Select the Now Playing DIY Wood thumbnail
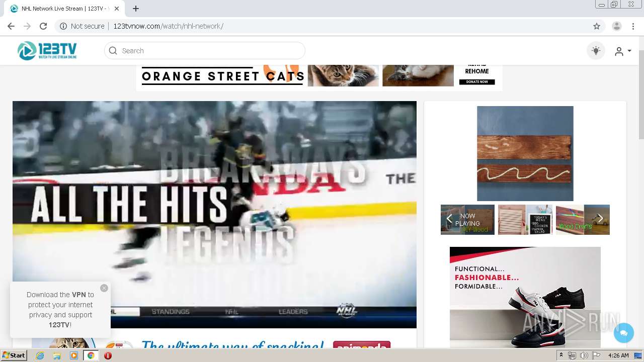 point(467,220)
